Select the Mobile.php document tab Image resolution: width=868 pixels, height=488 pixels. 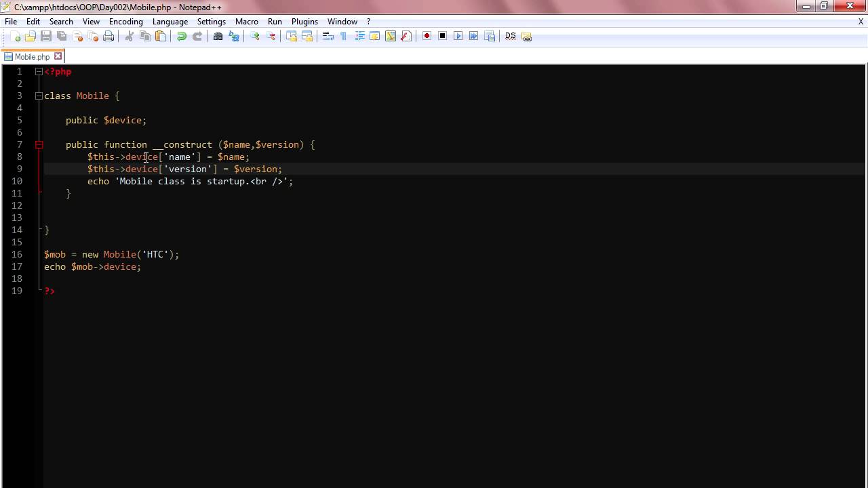(x=32, y=57)
